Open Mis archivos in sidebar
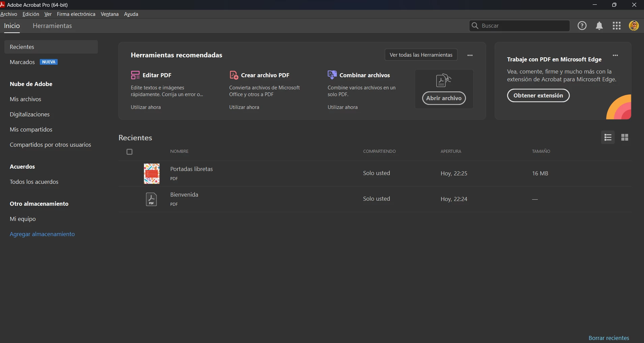Viewport: 644px width, 343px height. point(25,99)
